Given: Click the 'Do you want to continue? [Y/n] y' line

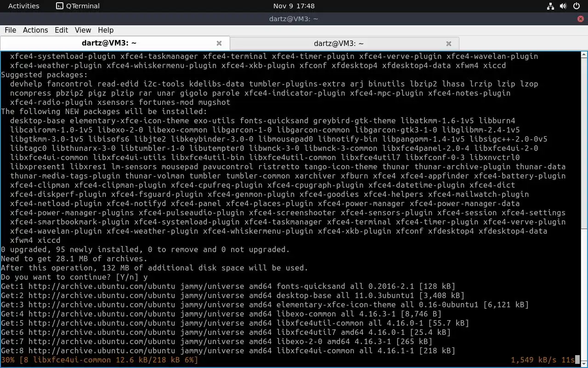Looking at the screenshot, I should (x=74, y=277).
